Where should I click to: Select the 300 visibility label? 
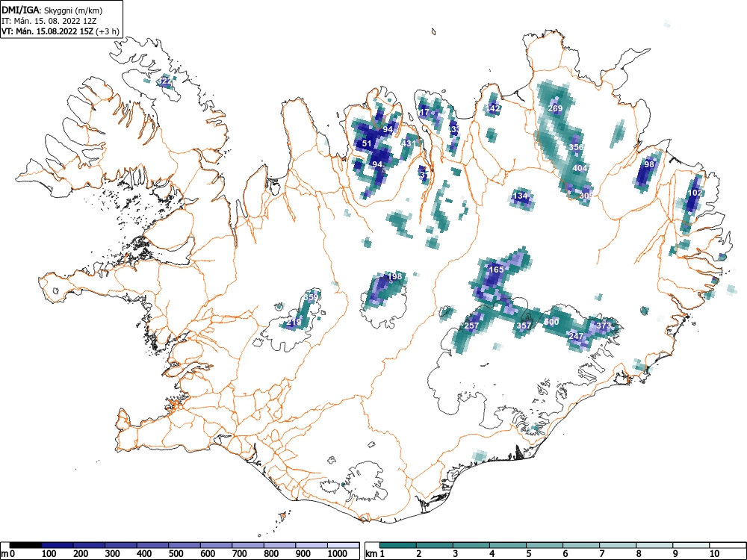pyautogui.click(x=551, y=322)
